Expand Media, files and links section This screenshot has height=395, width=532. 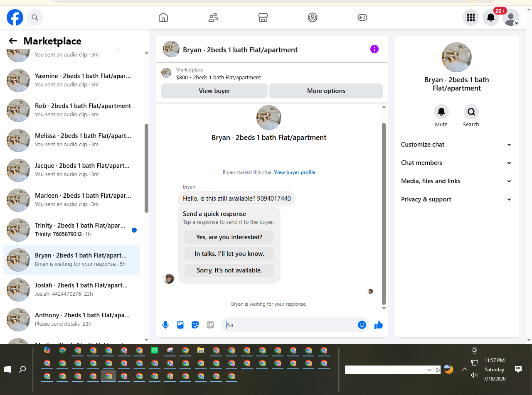coord(456,181)
